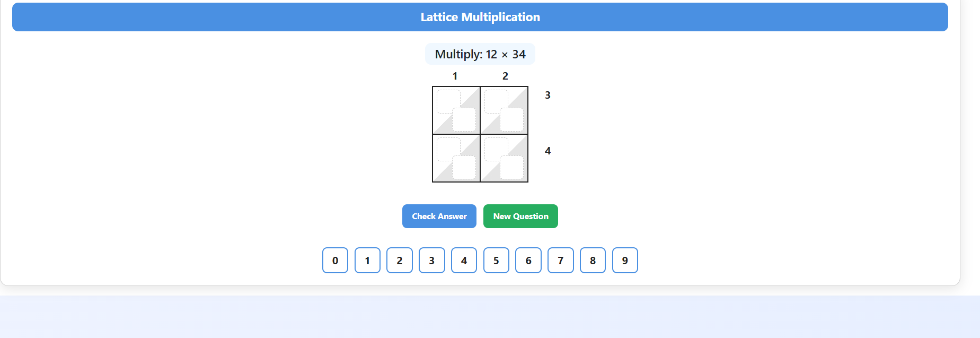Screen dimensions: 980x338
Task: Select digit 0 tile
Action: 335,261
